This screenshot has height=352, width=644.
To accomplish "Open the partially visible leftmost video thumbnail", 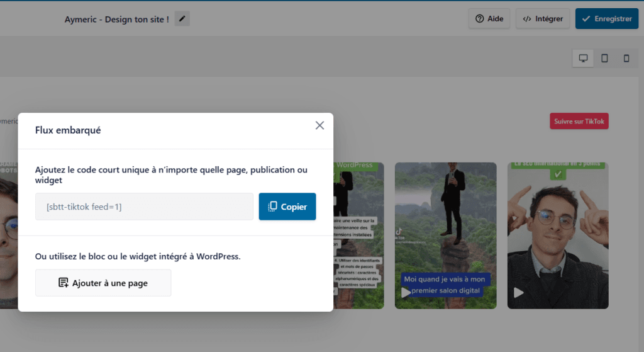I will pos(9,233).
